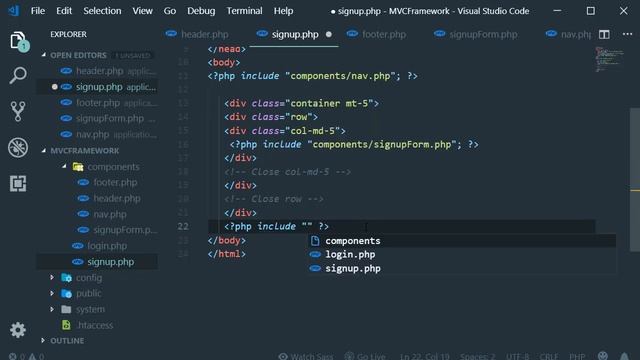The width and height of the screenshot is (640, 360).
Task: Open the Source Control view
Action: (18, 111)
